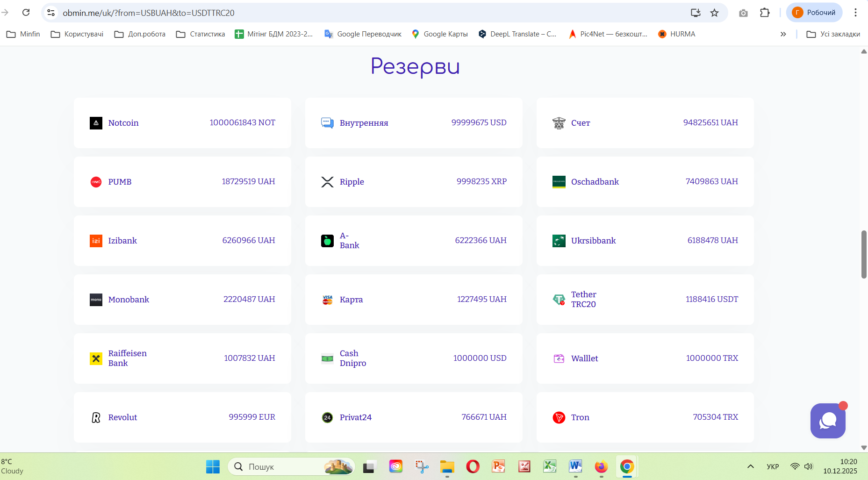
Task: Click the install app icon in address bar
Action: [696, 13]
